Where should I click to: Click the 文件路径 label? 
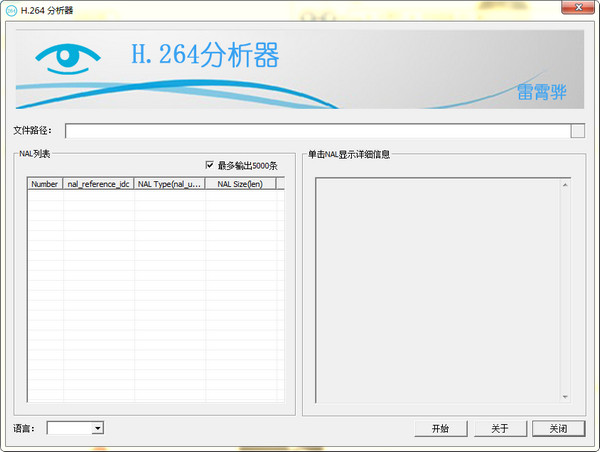pos(36,130)
